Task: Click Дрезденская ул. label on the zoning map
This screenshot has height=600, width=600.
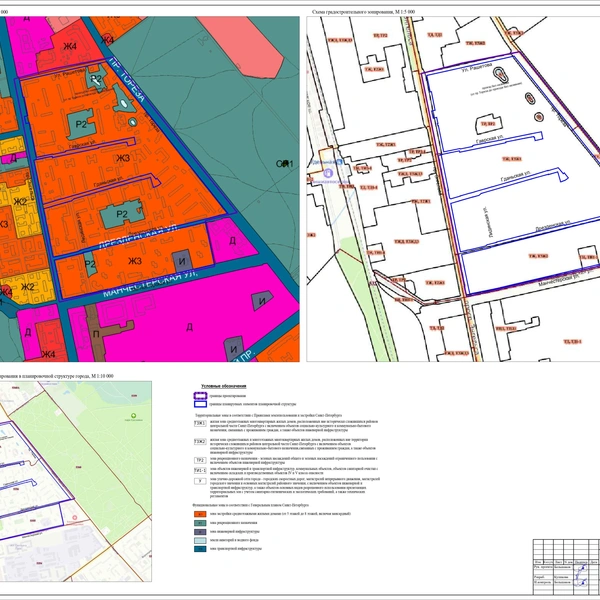Action: point(554,226)
